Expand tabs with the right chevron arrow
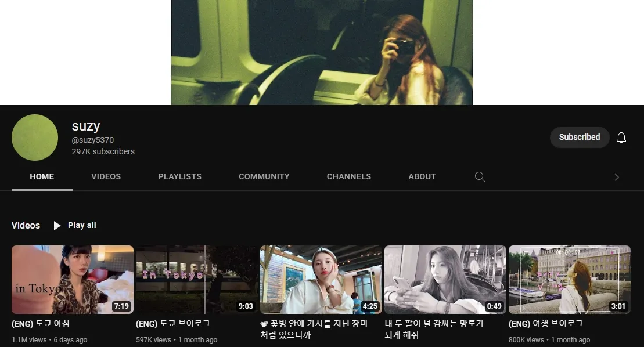Image resolution: width=644 pixels, height=347 pixels. [x=616, y=177]
